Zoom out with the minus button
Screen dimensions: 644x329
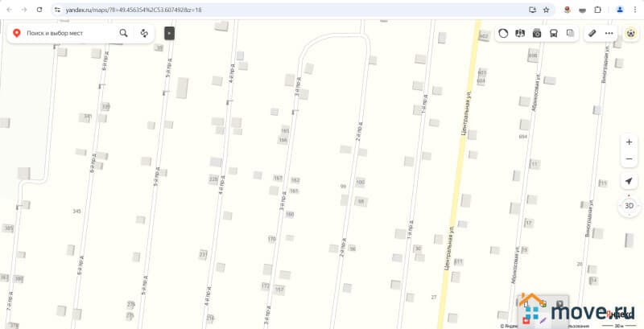[629, 159]
